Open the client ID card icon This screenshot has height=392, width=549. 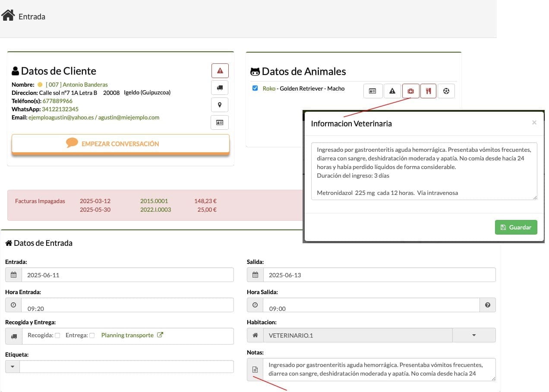(220, 122)
